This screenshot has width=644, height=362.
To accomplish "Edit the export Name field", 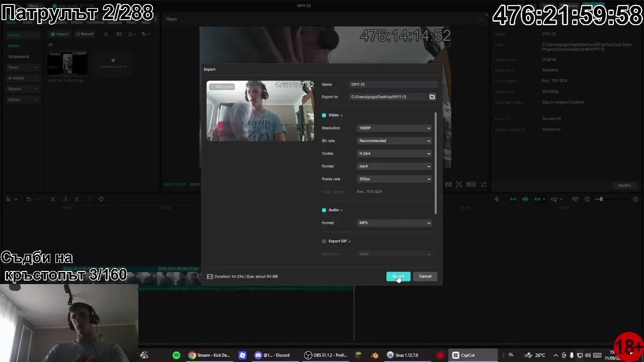I will click(x=393, y=84).
